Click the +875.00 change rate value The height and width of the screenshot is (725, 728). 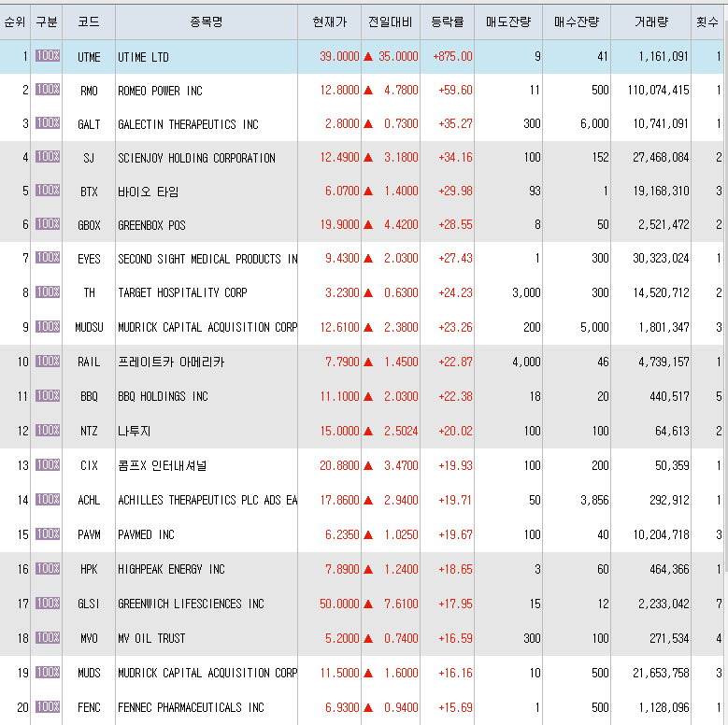tap(452, 57)
